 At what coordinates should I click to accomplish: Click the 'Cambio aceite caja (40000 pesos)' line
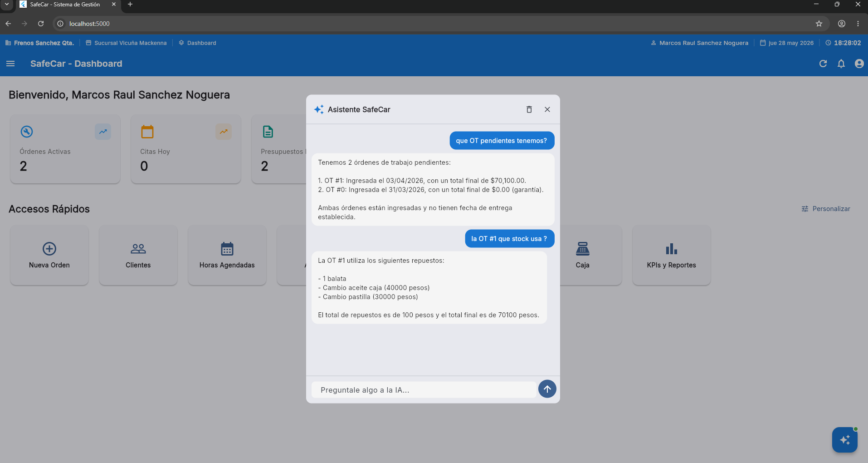[x=374, y=288]
